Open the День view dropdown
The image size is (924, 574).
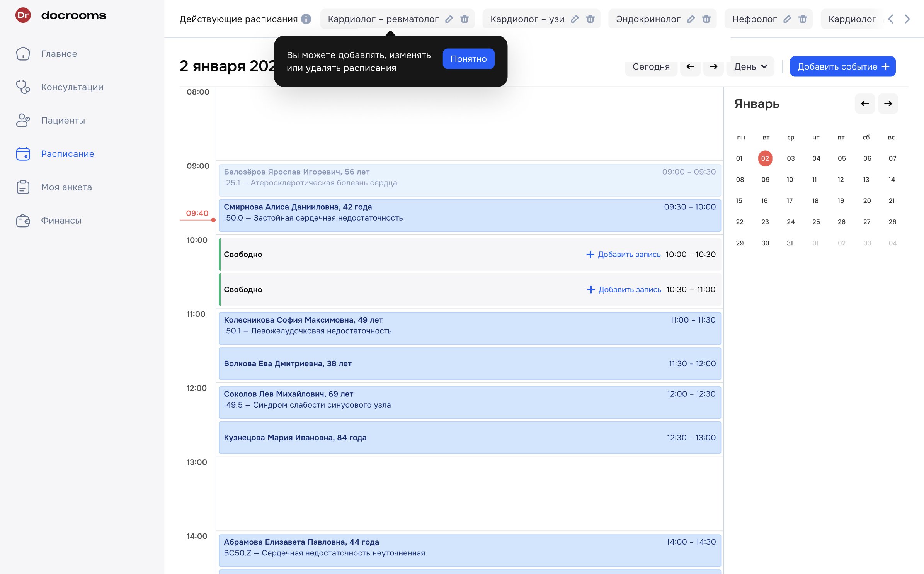(x=750, y=66)
